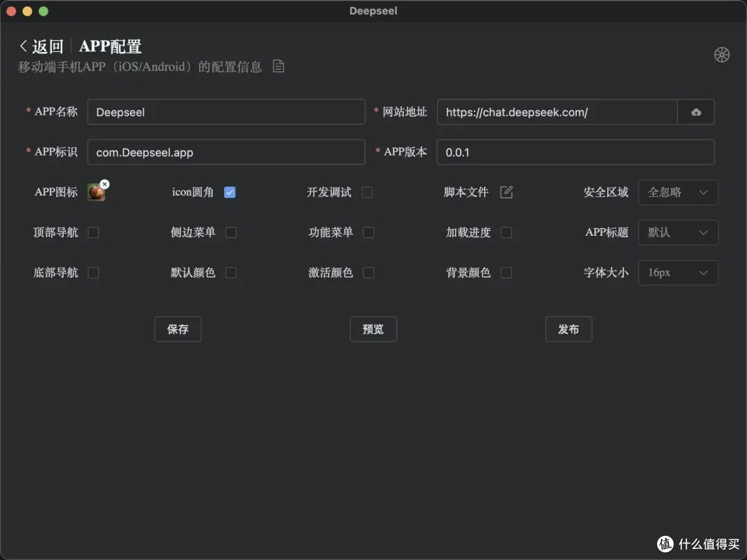This screenshot has width=747, height=560.
Task: Remove the APP图标 with the small x badge
Action: tap(105, 185)
